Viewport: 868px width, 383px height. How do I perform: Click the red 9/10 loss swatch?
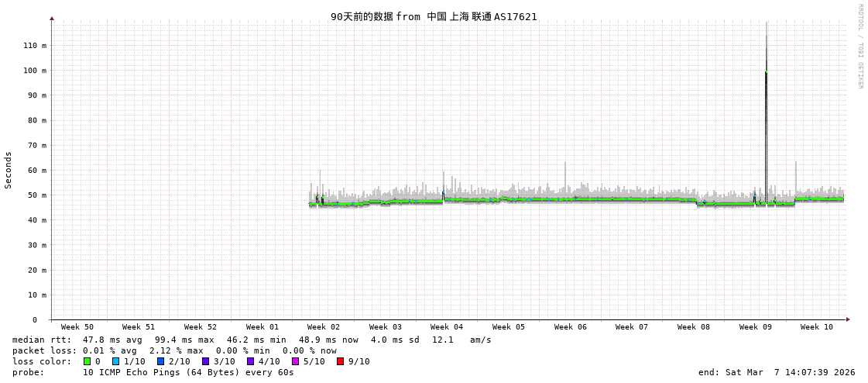[340, 361]
